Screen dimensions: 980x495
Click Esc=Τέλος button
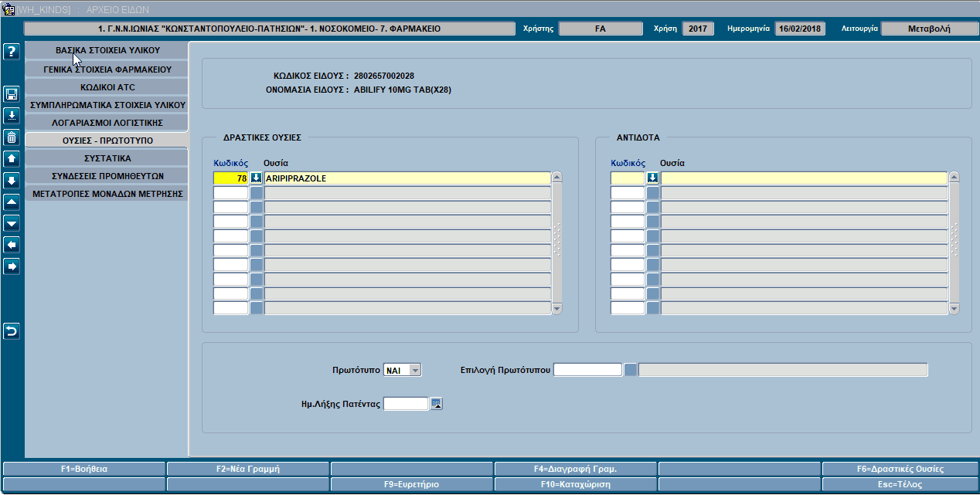[x=901, y=485]
